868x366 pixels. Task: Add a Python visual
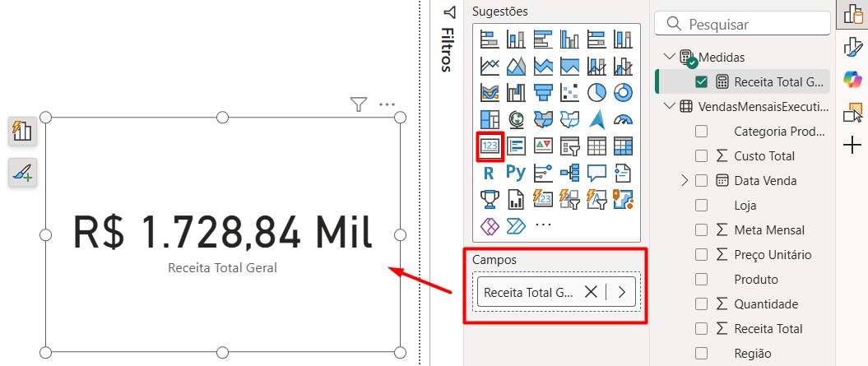point(516,173)
